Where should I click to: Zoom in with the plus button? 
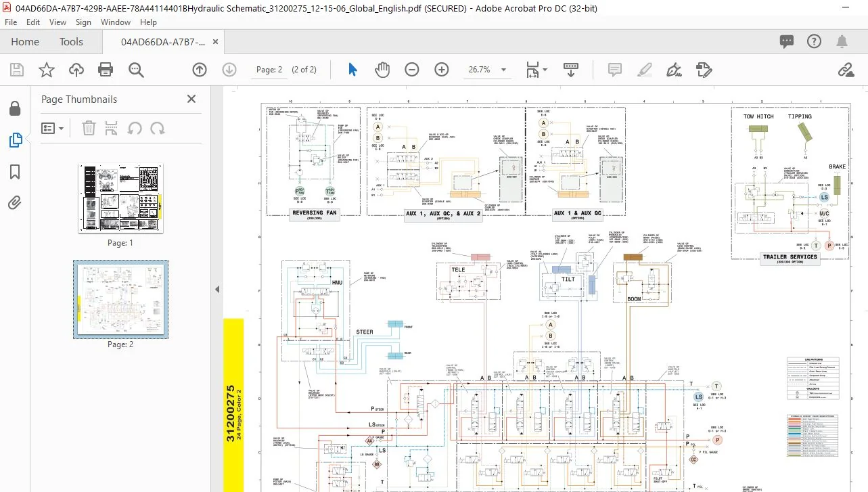coord(442,70)
